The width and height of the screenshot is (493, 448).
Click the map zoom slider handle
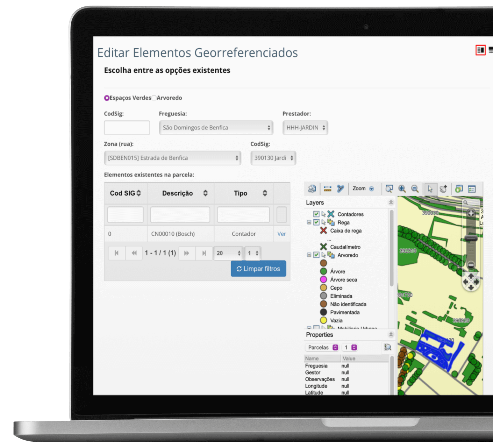click(471, 239)
